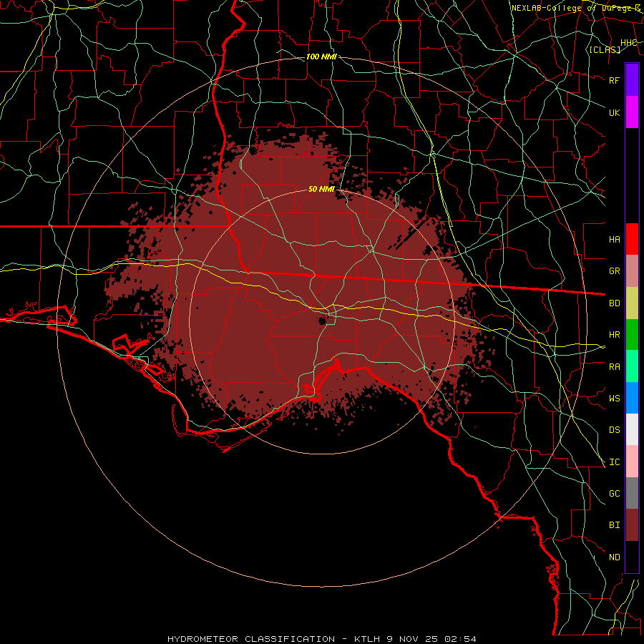
Task: Click the HA legend label
Action: pos(614,240)
